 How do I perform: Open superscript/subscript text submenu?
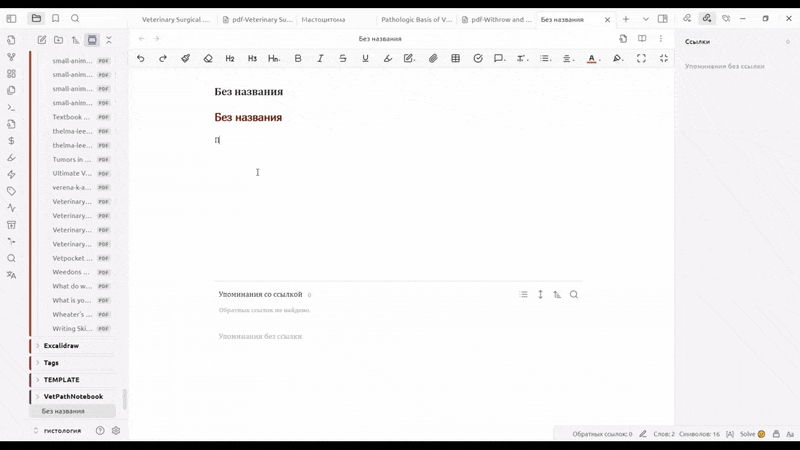click(x=521, y=59)
